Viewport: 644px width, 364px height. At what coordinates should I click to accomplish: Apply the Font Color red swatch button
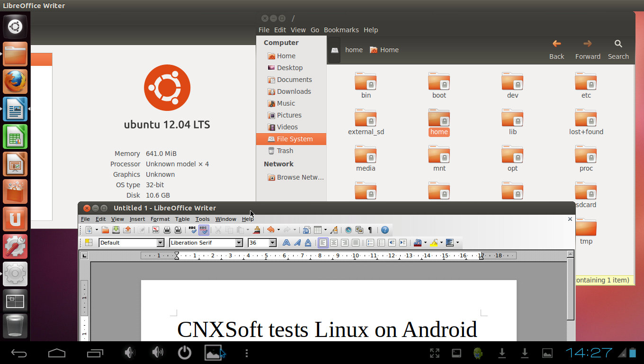418,243
